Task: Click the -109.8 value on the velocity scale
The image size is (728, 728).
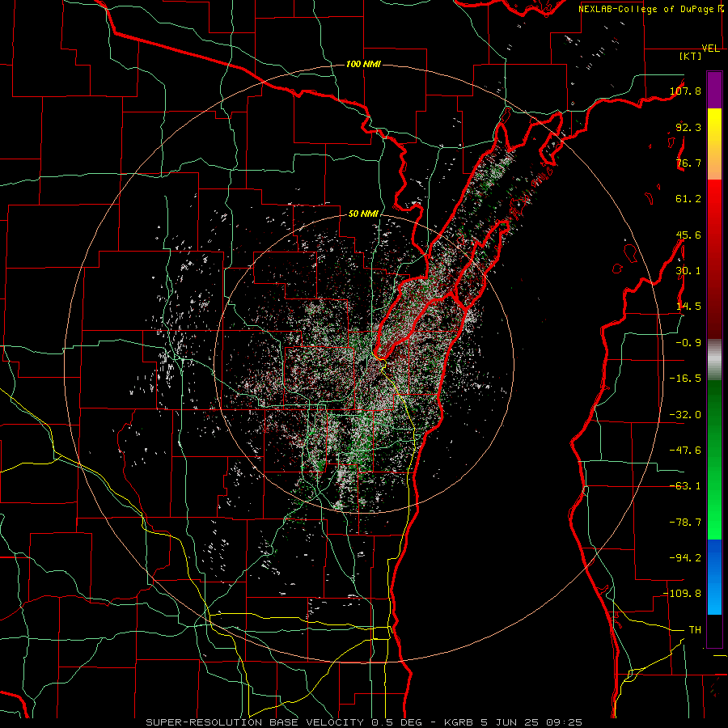Action: [682, 594]
